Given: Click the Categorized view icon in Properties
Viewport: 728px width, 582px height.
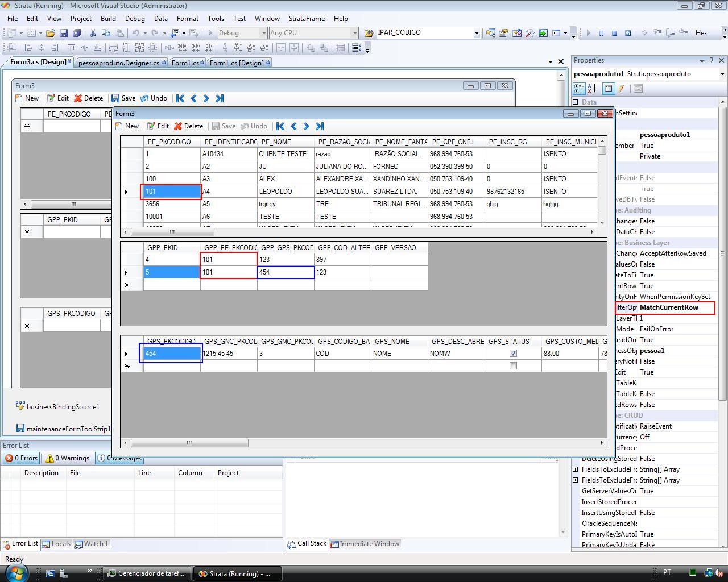Looking at the screenshot, I should pos(579,89).
